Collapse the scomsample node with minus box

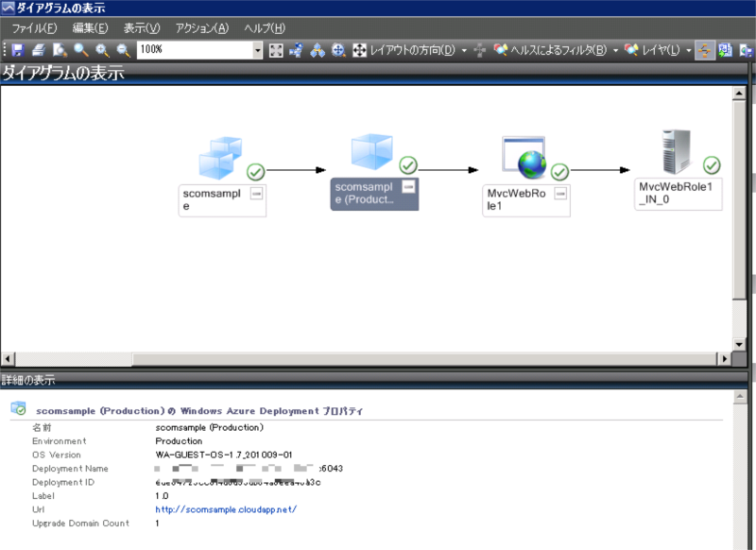pos(256,193)
